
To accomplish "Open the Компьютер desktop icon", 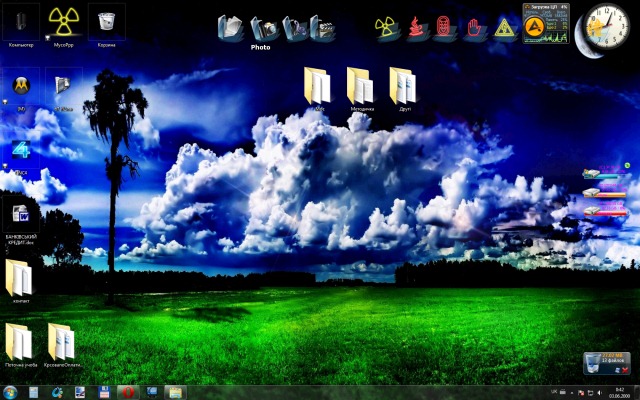I will pos(21,25).
